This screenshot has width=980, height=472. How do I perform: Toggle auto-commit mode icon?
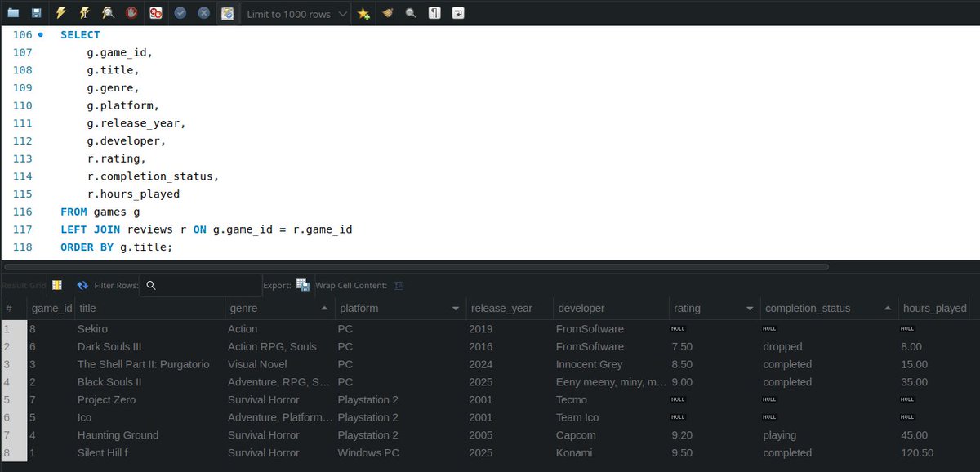[x=227, y=13]
